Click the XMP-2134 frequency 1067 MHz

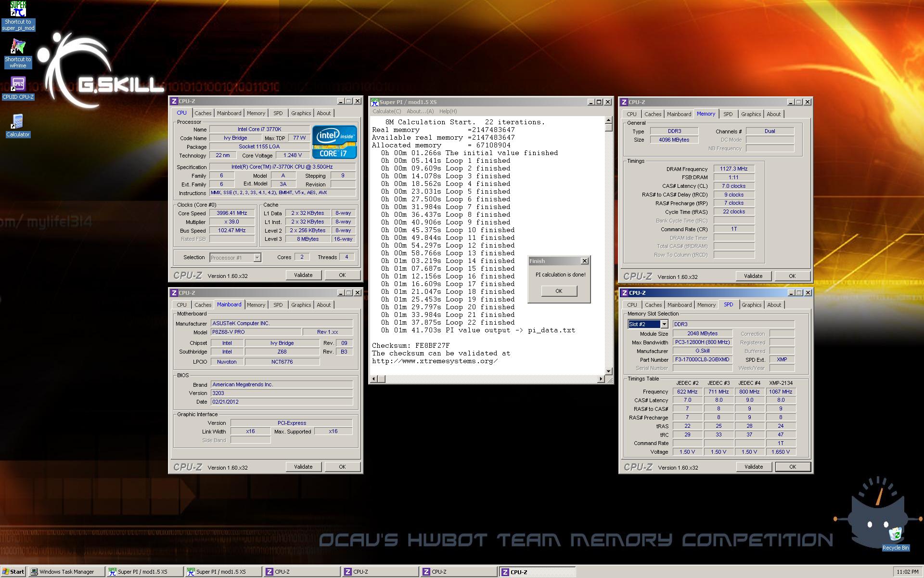coord(781,392)
